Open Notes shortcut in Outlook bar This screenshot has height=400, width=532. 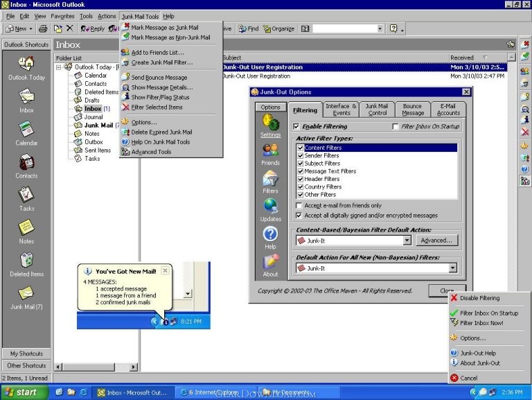point(26,227)
